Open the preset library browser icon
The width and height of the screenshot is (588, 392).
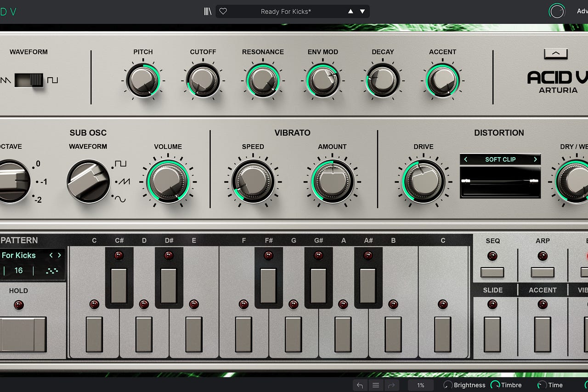[208, 11]
